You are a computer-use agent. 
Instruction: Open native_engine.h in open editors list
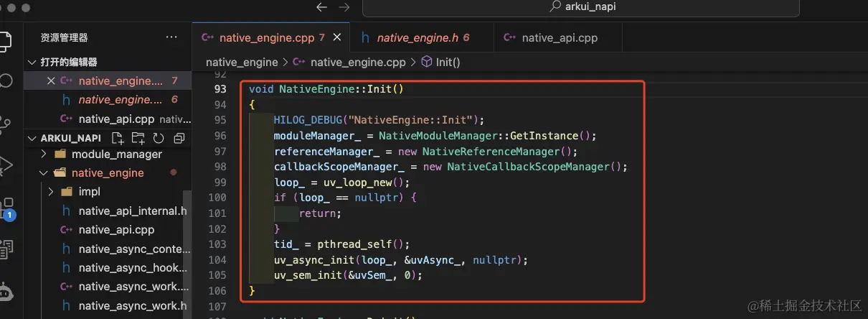click(x=108, y=99)
